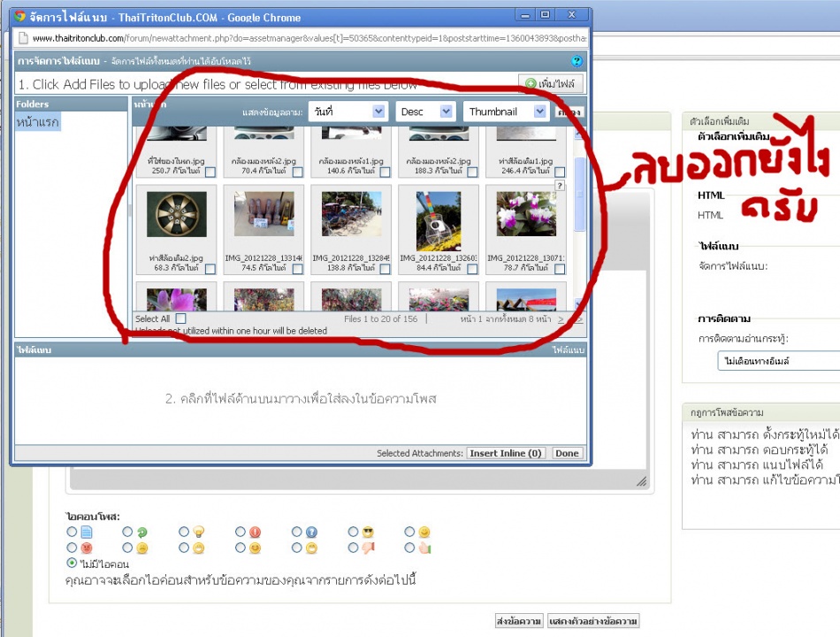Image resolution: width=840 pixels, height=637 pixels.
Task: Click the 'กฎการโพสข้อความ' heading in the page behind
Action: (x=727, y=413)
